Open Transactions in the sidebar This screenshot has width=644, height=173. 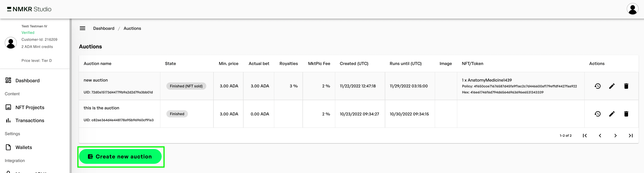[30, 121]
